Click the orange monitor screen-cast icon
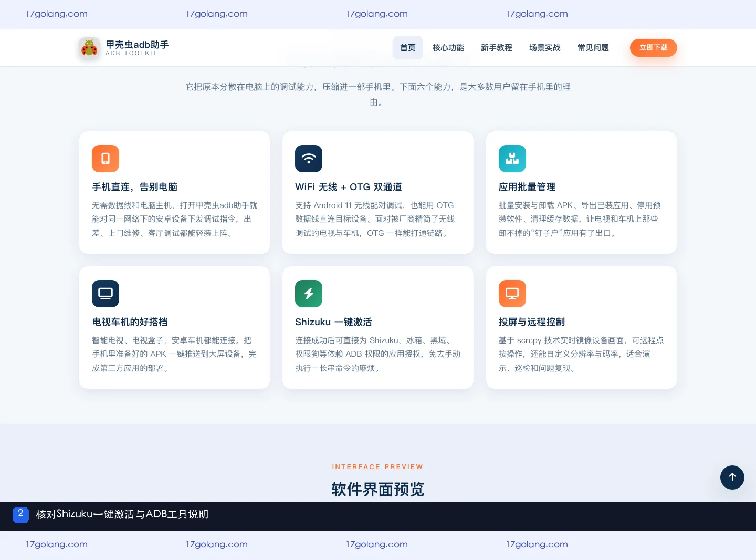The image size is (756, 560). coord(512,294)
